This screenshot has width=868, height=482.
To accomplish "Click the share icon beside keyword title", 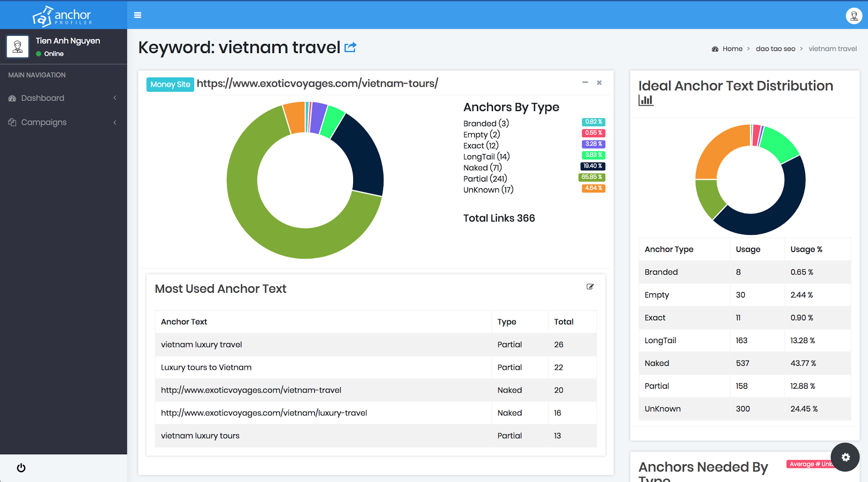I will point(350,47).
